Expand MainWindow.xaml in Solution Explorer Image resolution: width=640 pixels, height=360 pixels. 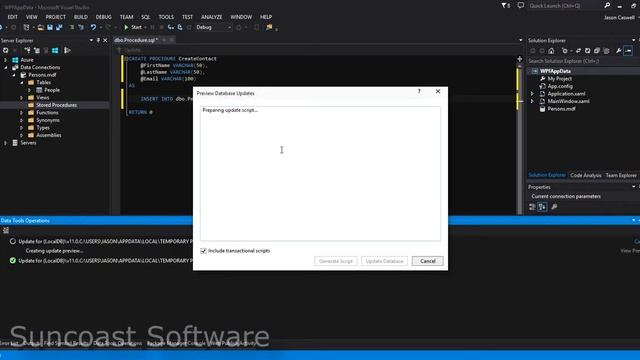[x=532, y=101]
